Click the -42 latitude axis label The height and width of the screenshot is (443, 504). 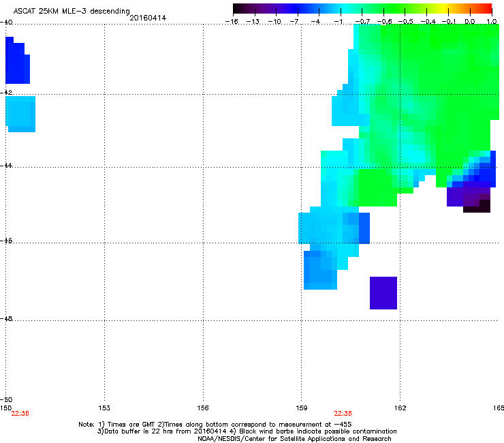[x=6, y=92]
